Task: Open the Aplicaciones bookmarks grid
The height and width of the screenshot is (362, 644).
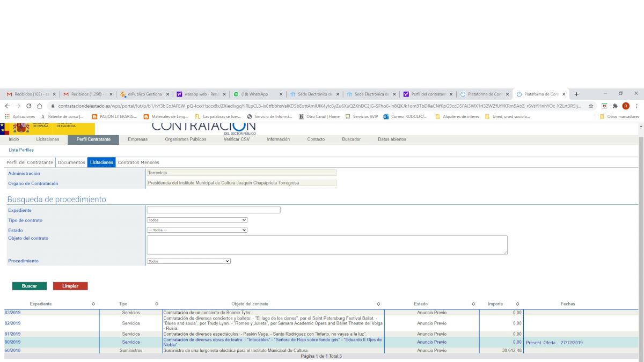Action: pos(8,116)
